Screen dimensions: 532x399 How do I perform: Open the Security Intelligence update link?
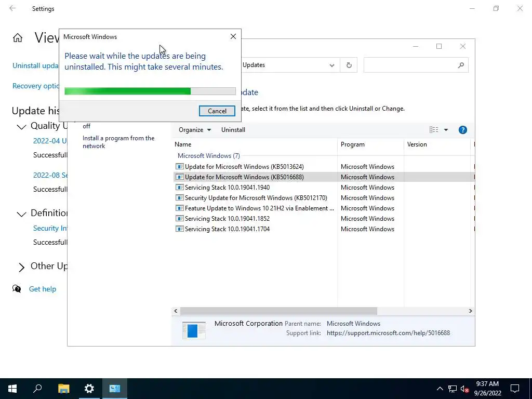[x=50, y=228]
